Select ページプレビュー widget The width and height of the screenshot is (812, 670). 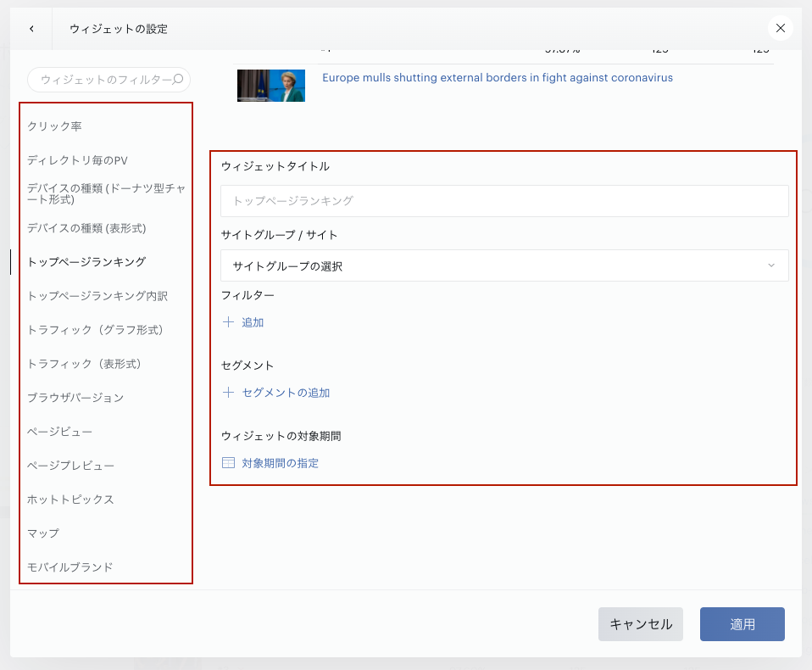(70, 466)
